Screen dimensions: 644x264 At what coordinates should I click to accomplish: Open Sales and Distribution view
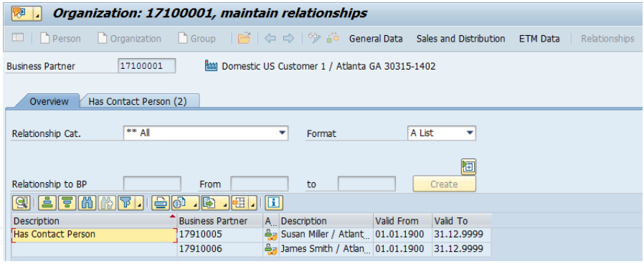[461, 39]
